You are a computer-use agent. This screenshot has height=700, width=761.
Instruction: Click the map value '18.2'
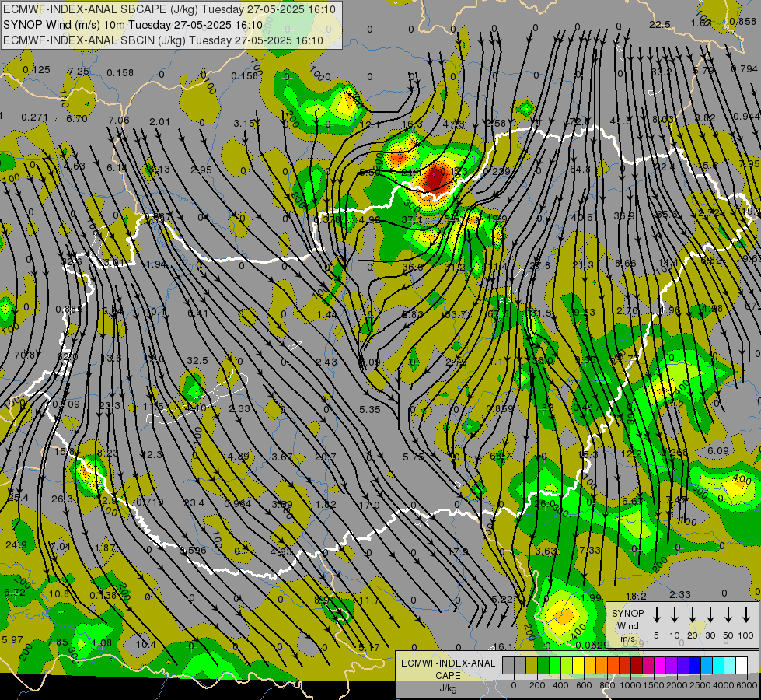click(636, 596)
